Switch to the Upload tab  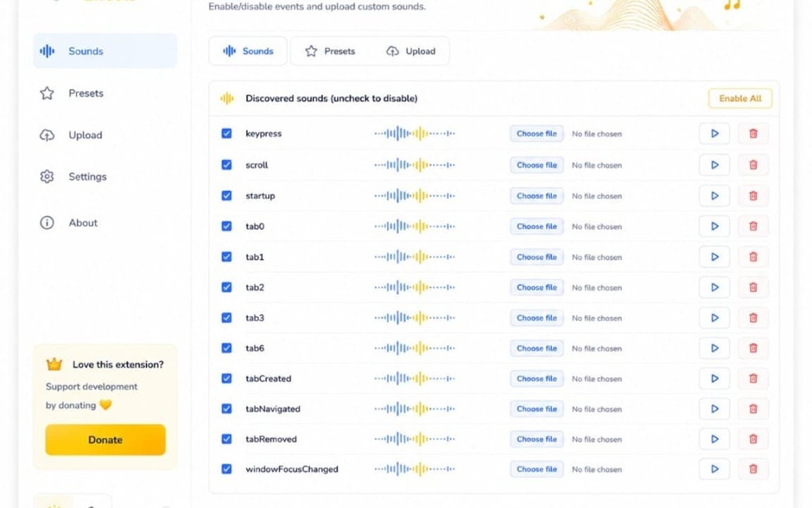pos(411,52)
